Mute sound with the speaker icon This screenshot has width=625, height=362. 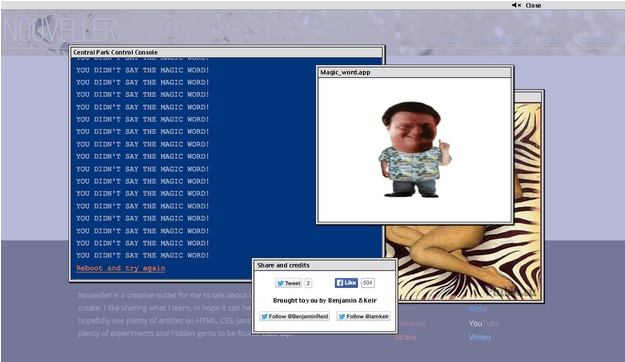[517, 5]
